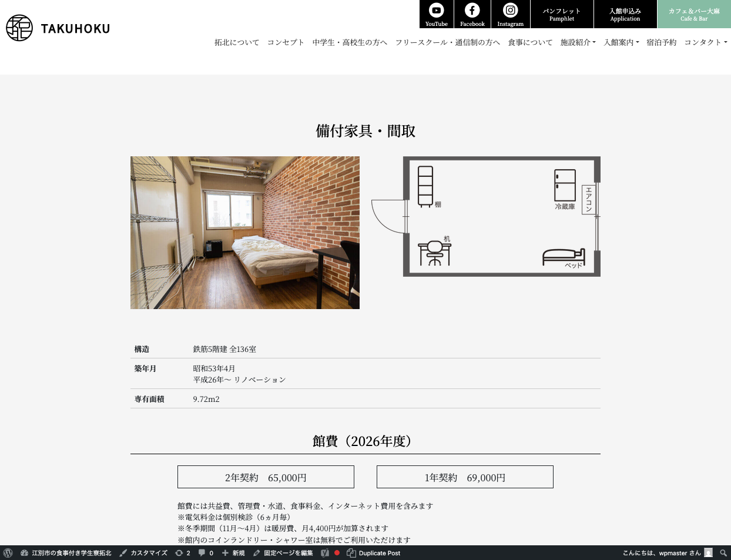
Task: Open the 拓北について menu item
Action: point(237,42)
